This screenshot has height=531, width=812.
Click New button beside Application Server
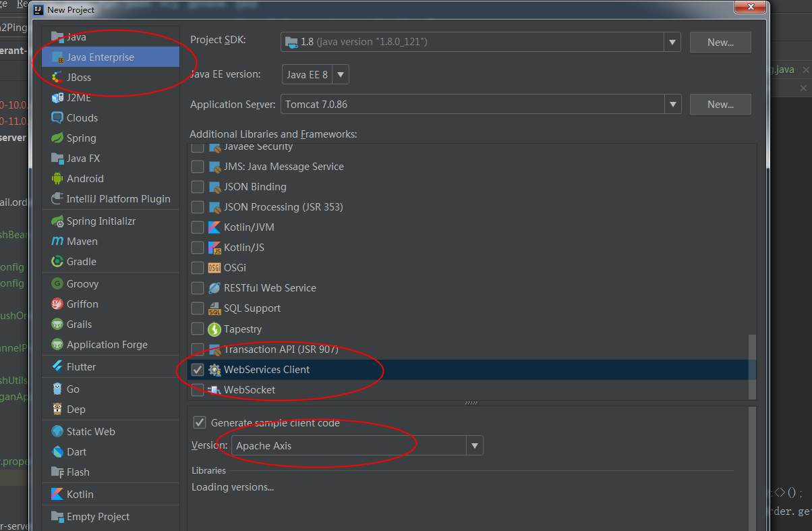point(720,105)
